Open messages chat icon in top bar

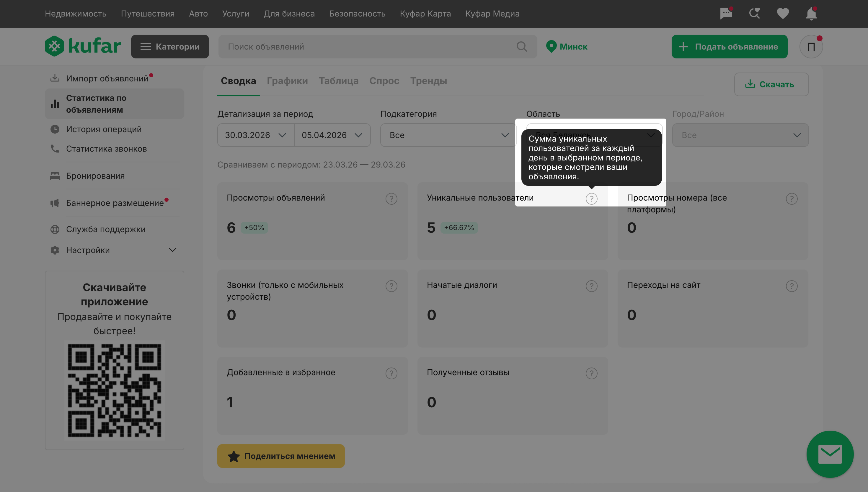[726, 14]
